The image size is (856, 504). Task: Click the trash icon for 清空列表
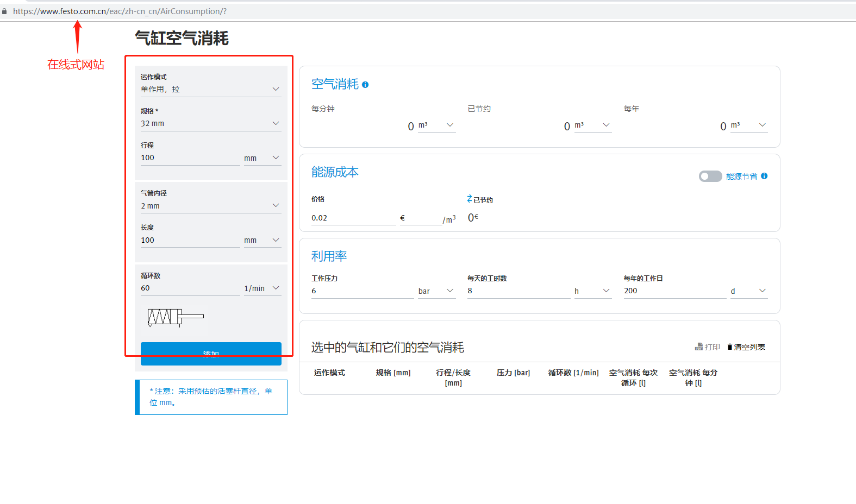coord(730,346)
